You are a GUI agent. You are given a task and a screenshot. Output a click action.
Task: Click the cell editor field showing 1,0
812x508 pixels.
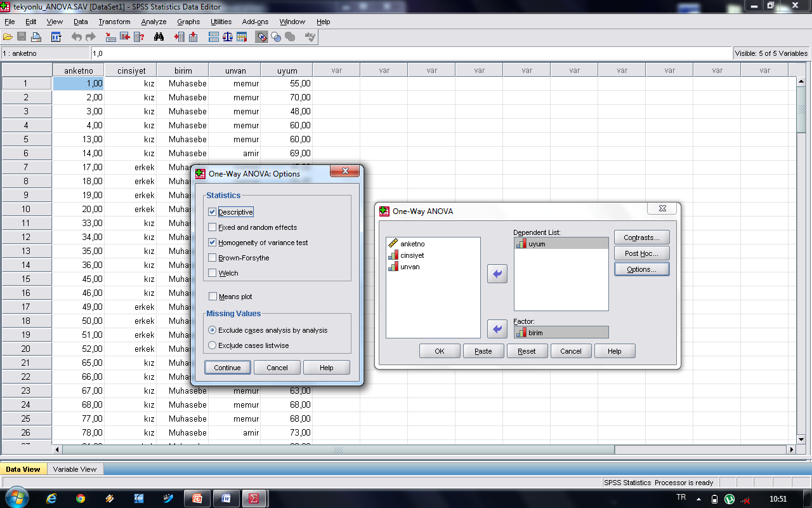click(x=412, y=53)
